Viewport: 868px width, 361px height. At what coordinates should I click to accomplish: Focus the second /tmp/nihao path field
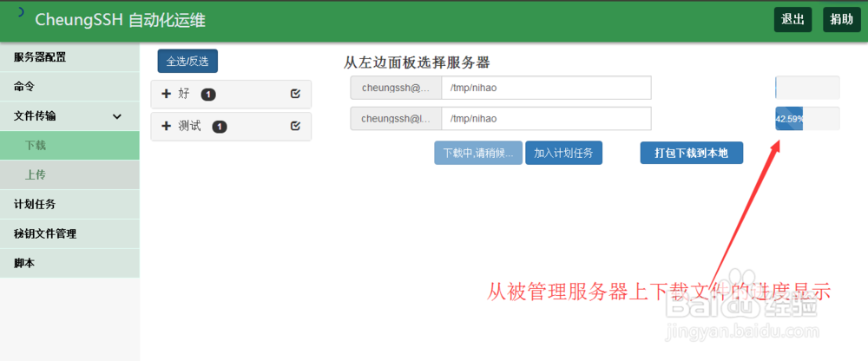(546, 119)
